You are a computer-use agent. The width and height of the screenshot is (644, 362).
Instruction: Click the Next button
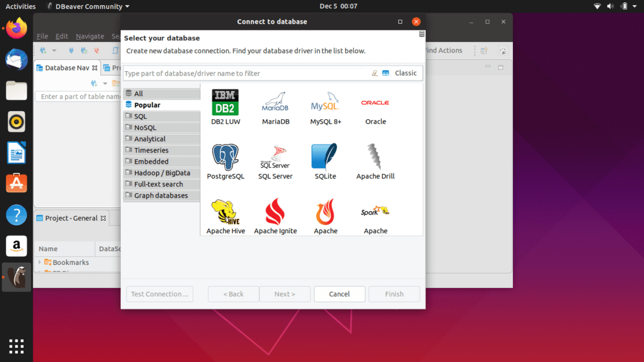285,294
